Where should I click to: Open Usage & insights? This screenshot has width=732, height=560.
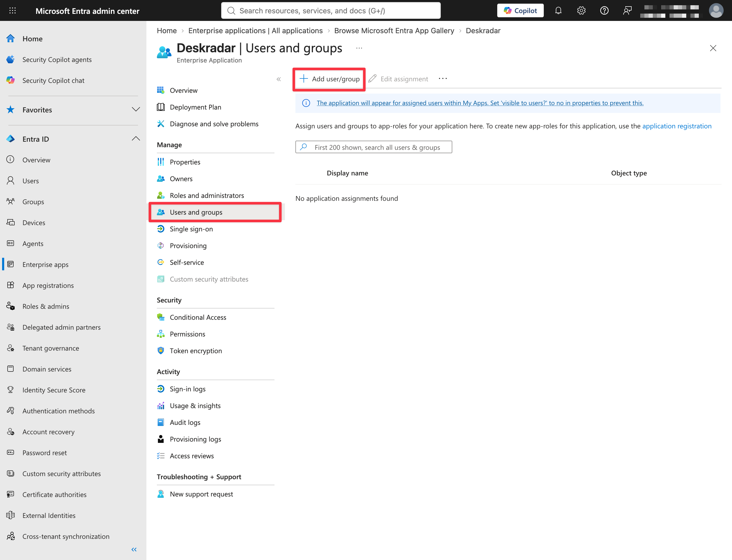pos(195,406)
